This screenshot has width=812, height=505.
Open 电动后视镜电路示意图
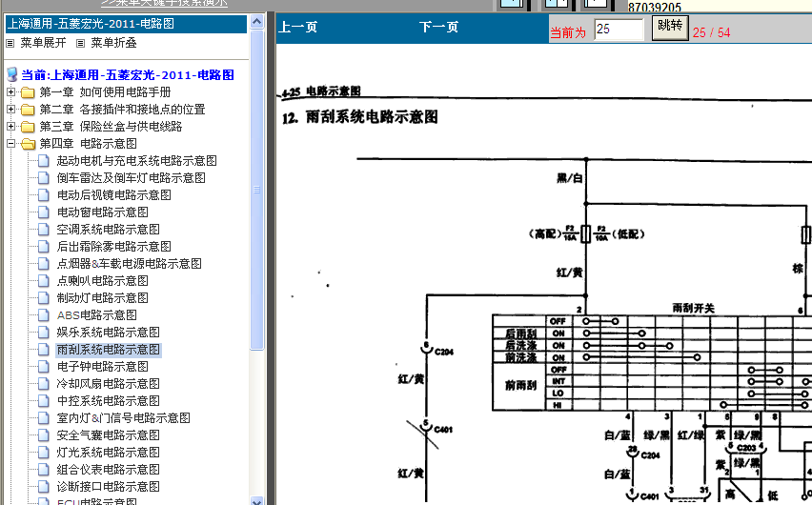(x=114, y=194)
